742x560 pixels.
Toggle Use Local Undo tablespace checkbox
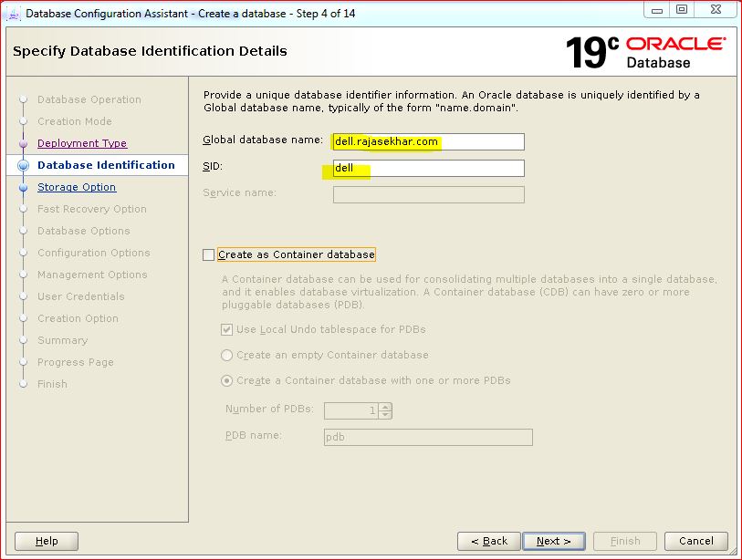pyautogui.click(x=227, y=329)
